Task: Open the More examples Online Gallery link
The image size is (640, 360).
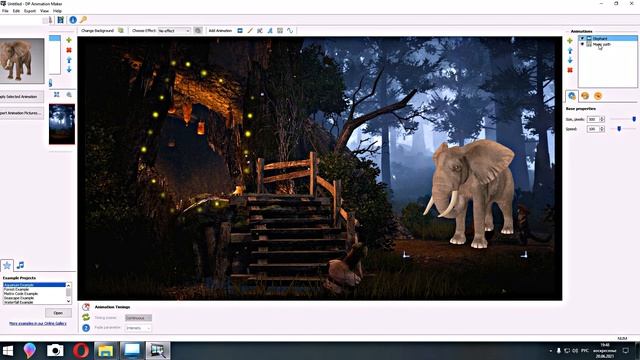Action: coord(38,323)
